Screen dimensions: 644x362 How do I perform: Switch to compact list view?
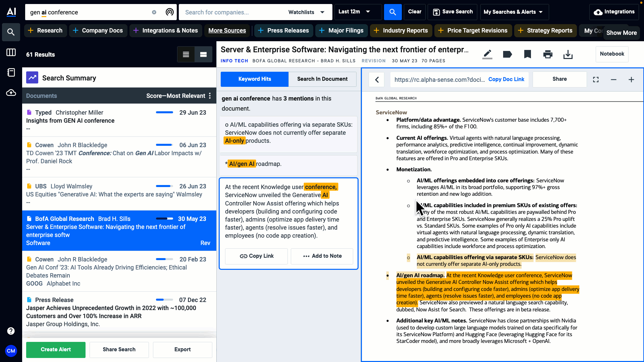(186, 54)
